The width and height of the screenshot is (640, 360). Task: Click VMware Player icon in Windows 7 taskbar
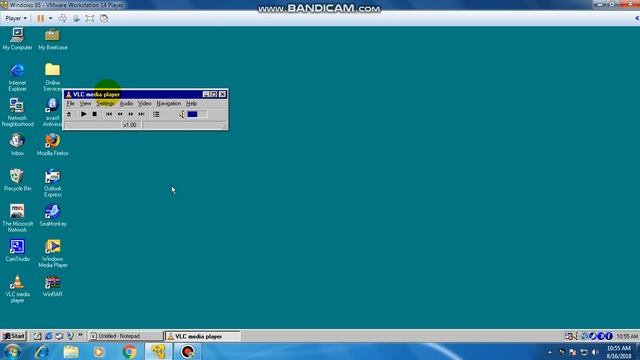(x=158, y=351)
